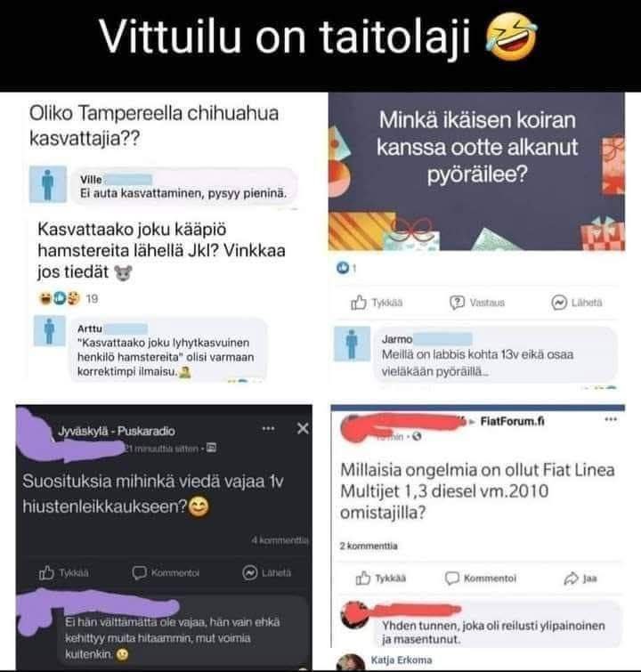The width and height of the screenshot is (641, 672).
Task: Click Lähetä messenger icon under the dog post
Action: click(x=576, y=303)
